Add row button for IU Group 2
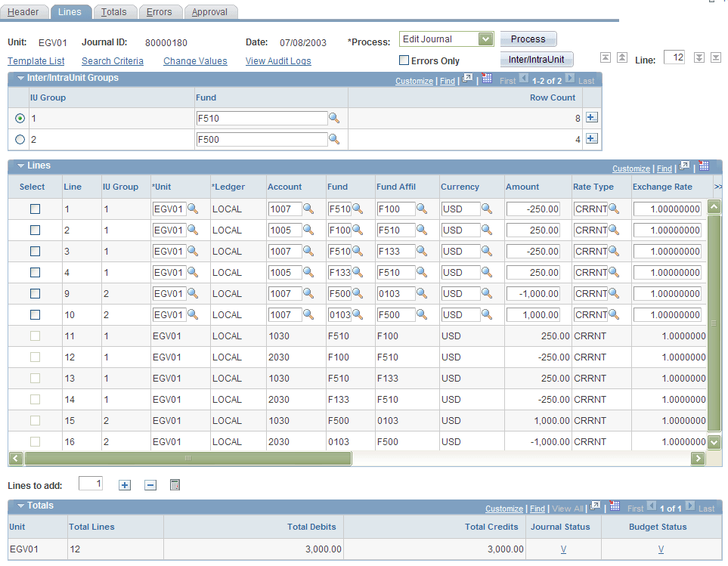Image resolution: width=728 pixels, height=566 pixels. coord(592,139)
